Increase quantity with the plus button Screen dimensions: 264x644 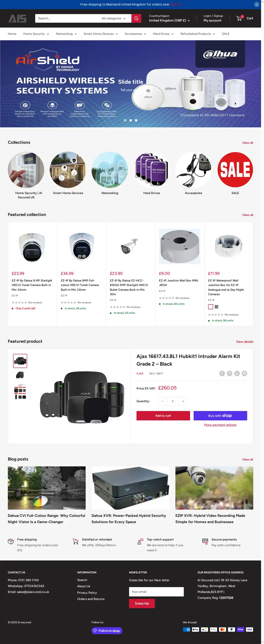tap(183, 401)
